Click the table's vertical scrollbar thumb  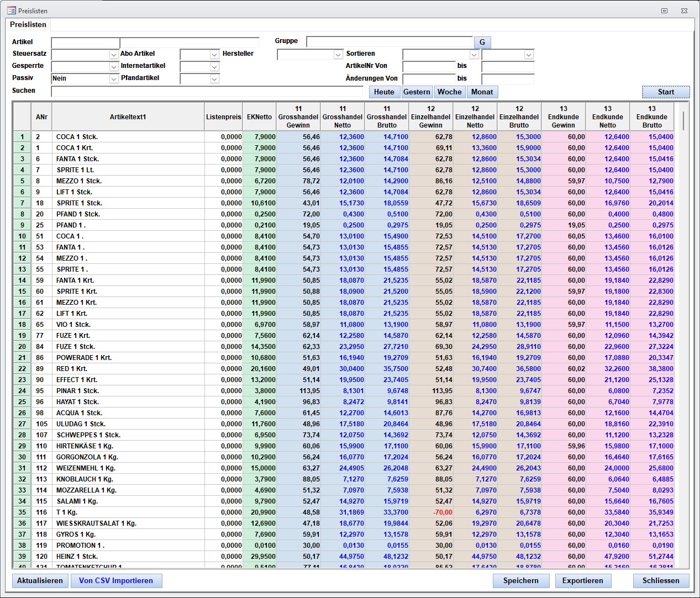[x=683, y=120]
